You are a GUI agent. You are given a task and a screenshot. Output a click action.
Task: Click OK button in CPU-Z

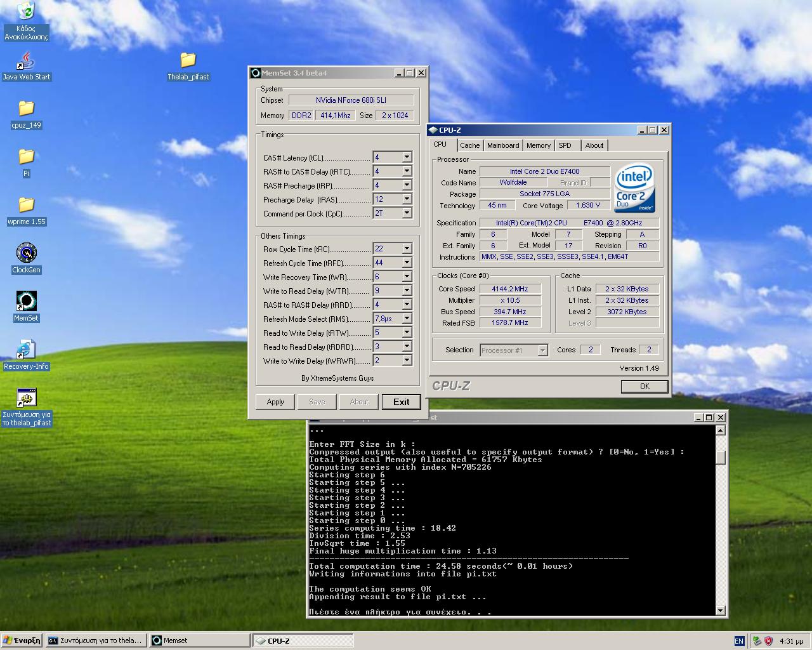645,386
